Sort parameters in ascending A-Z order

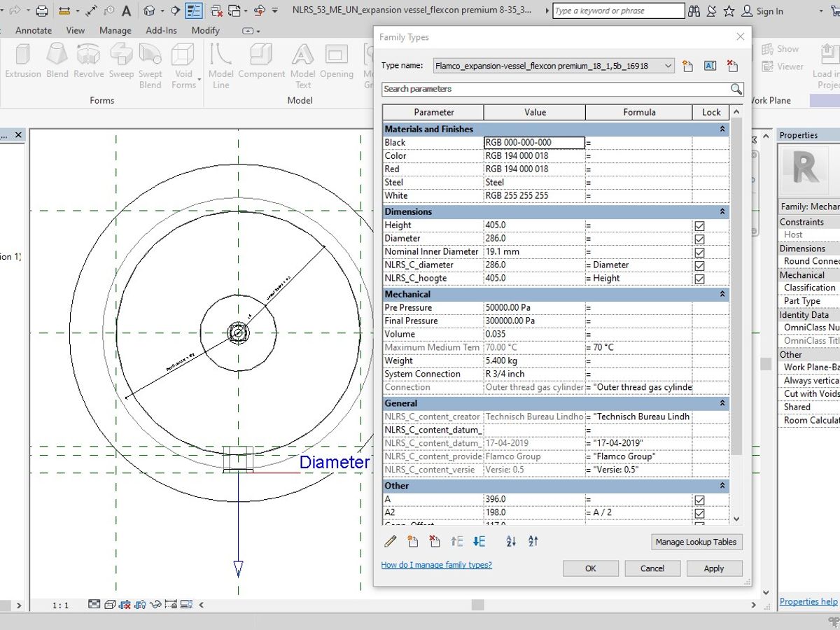(x=511, y=541)
